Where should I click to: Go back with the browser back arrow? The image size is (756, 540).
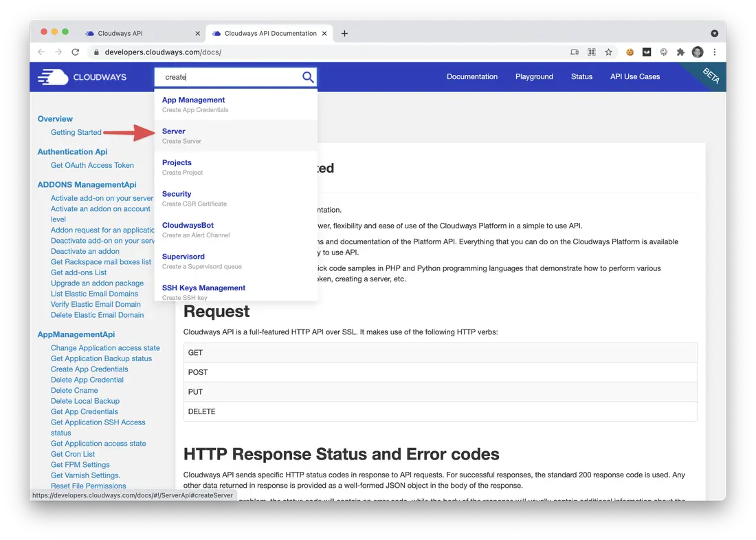[x=41, y=52]
